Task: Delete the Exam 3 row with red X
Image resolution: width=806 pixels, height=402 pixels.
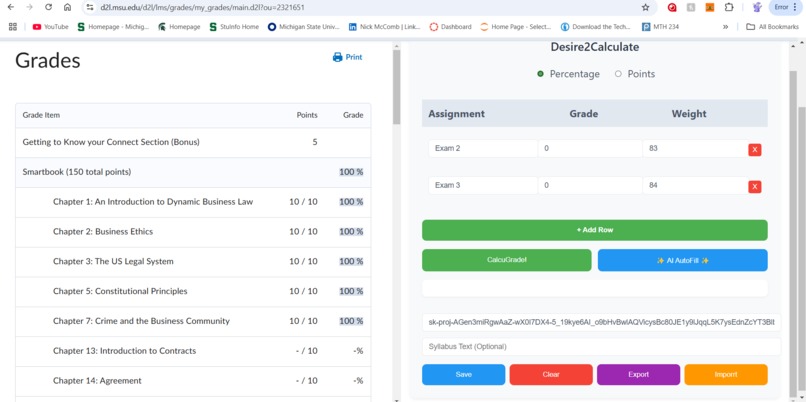Action: click(755, 187)
